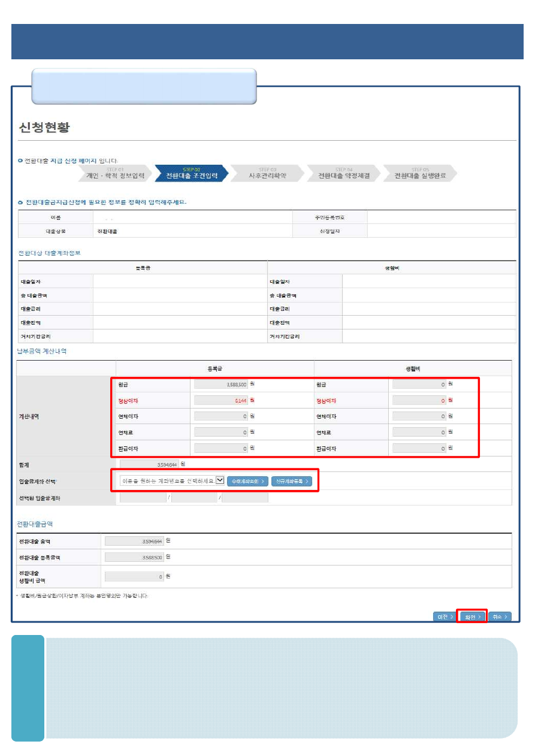
Task: Click the 등록금 정상이자 amount field
Action: coord(220,400)
